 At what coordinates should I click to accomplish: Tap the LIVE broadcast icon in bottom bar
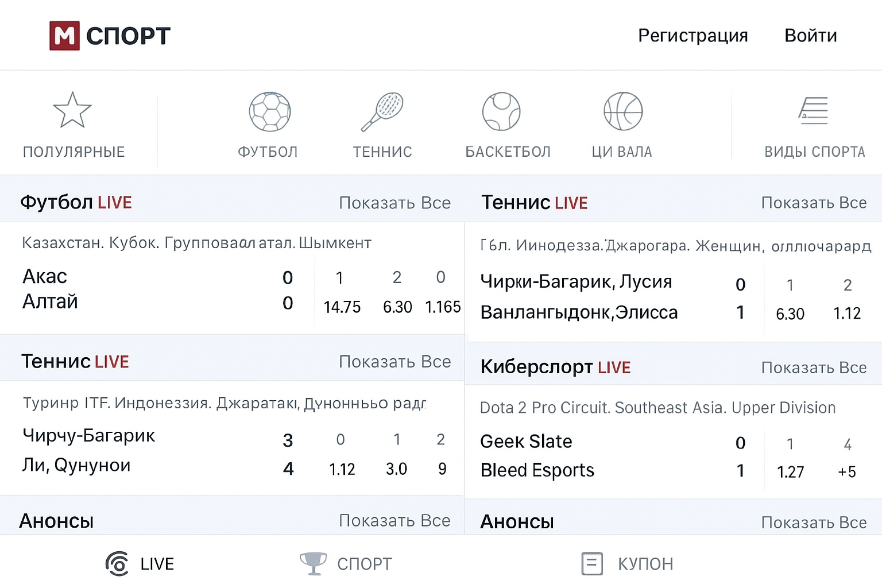118,564
